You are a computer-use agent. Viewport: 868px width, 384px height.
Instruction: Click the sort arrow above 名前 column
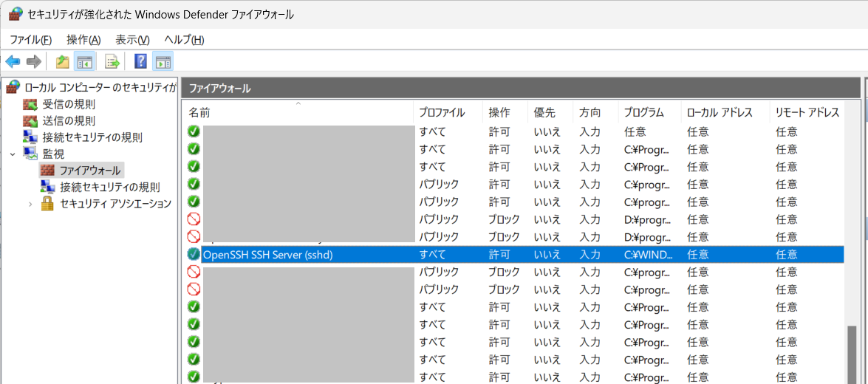(x=298, y=104)
